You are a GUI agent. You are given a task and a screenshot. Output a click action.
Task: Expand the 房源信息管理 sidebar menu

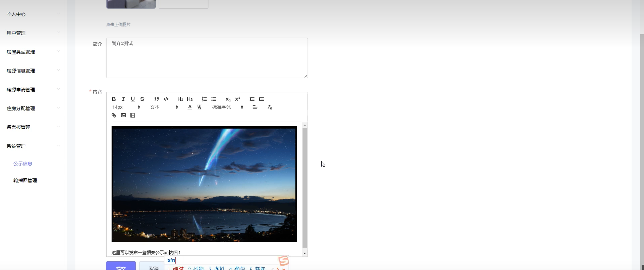[34, 71]
